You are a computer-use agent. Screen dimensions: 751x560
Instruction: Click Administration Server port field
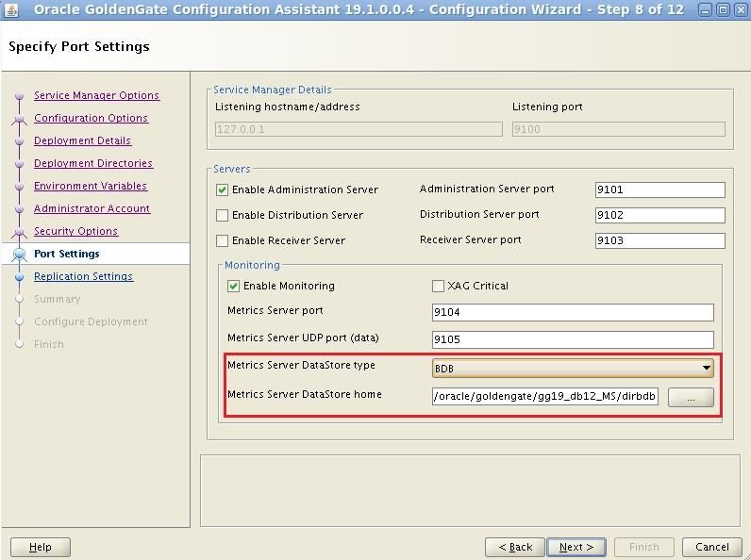pyautogui.click(x=660, y=189)
